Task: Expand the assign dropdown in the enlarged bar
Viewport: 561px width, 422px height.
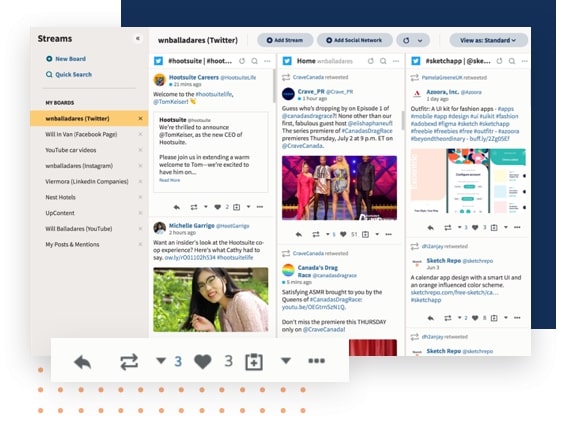Action: (x=286, y=361)
